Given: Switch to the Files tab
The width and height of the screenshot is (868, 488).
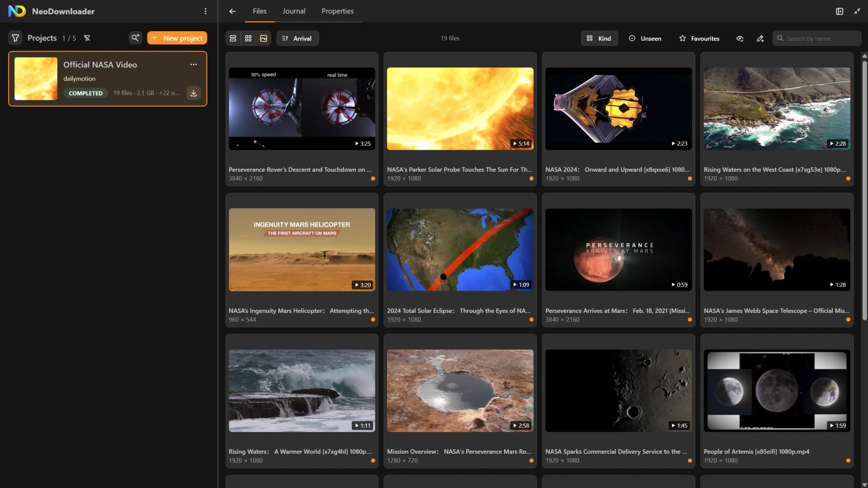Looking at the screenshot, I should [x=259, y=11].
